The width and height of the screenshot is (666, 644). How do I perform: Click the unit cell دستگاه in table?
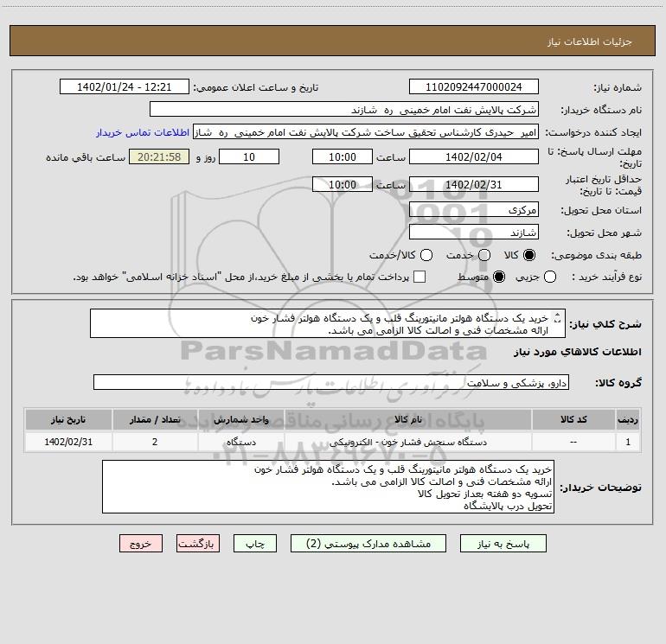(240, 442)
